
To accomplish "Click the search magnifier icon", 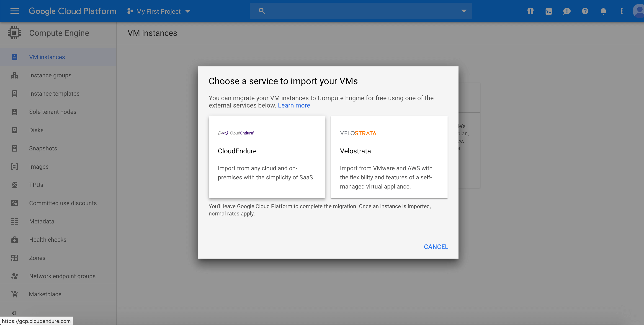I will 262,11.
